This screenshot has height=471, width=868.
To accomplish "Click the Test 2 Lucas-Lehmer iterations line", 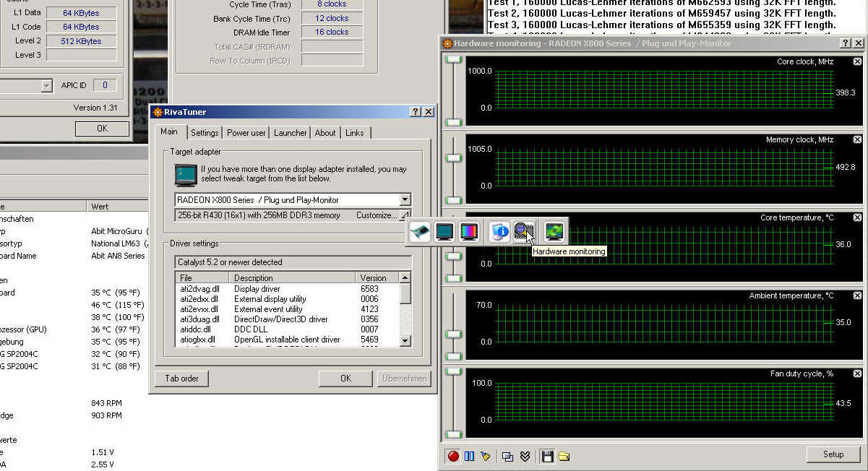I will 662,13.
